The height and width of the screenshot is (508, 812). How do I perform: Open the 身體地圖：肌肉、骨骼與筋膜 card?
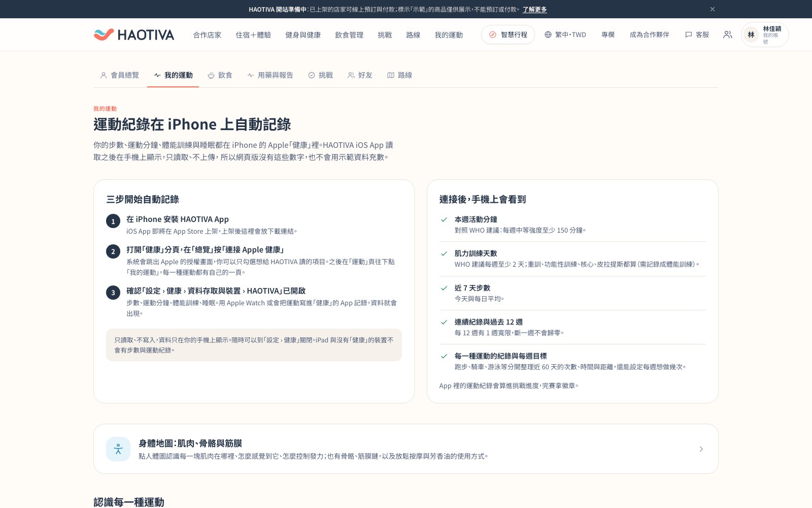point(406,449)
